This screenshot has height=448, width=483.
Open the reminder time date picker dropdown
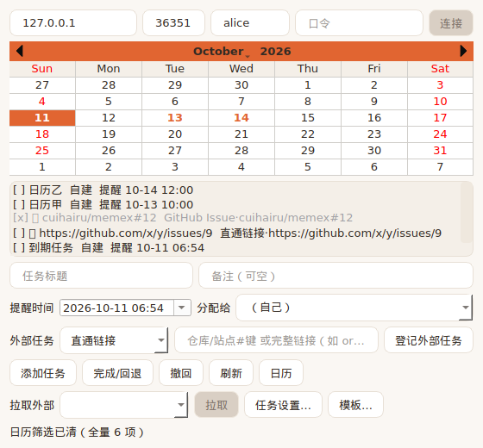pos(182,308)
